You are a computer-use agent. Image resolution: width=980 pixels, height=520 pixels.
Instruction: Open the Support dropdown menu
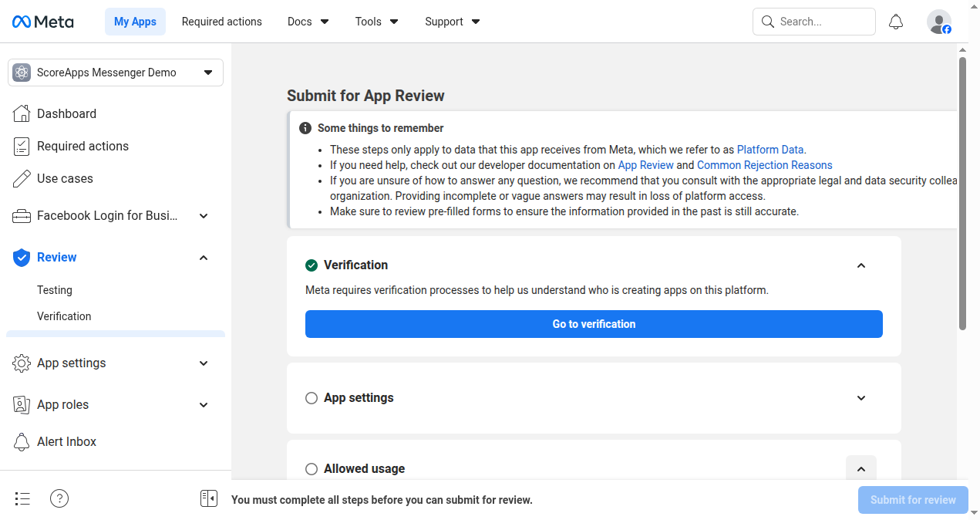tap(453, 22)
